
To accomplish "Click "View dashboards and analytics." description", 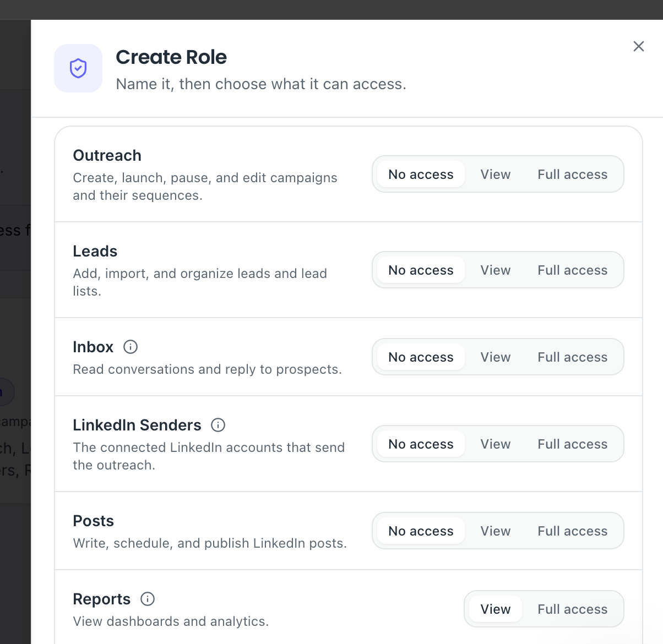I will coord(171,621).
